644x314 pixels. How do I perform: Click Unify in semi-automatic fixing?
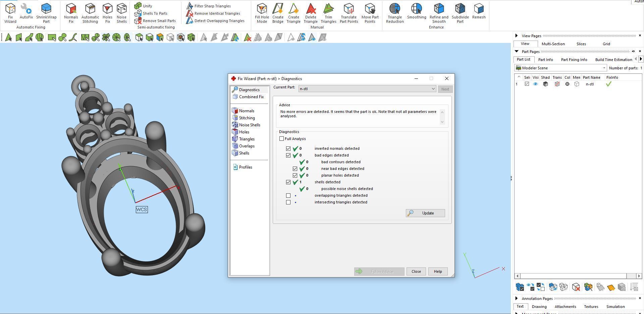[143, 6]
